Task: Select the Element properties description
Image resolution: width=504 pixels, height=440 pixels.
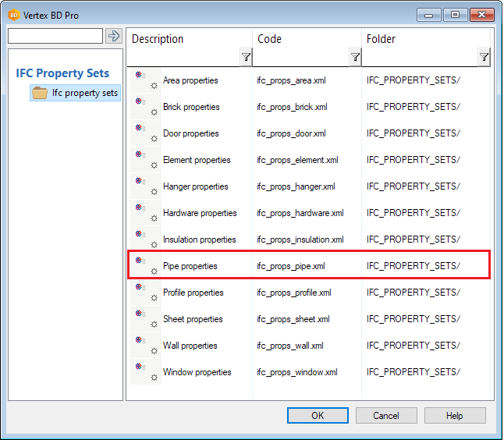Action: coord(197,160)
